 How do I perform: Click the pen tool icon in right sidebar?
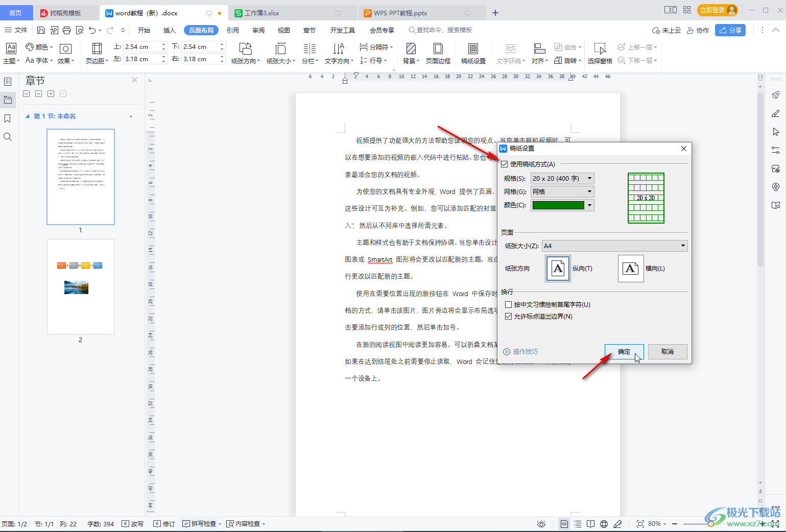pos(776,113)
